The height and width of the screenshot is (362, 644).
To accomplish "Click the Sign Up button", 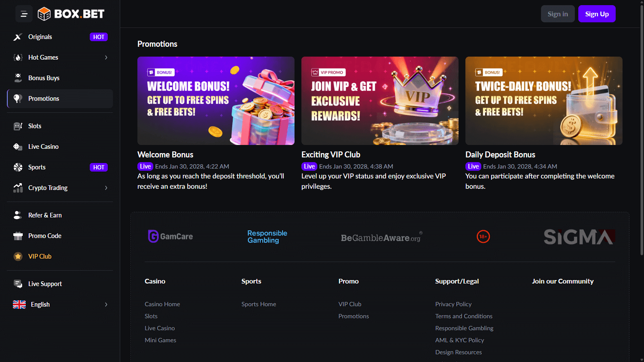I will [x=597, y=13].
